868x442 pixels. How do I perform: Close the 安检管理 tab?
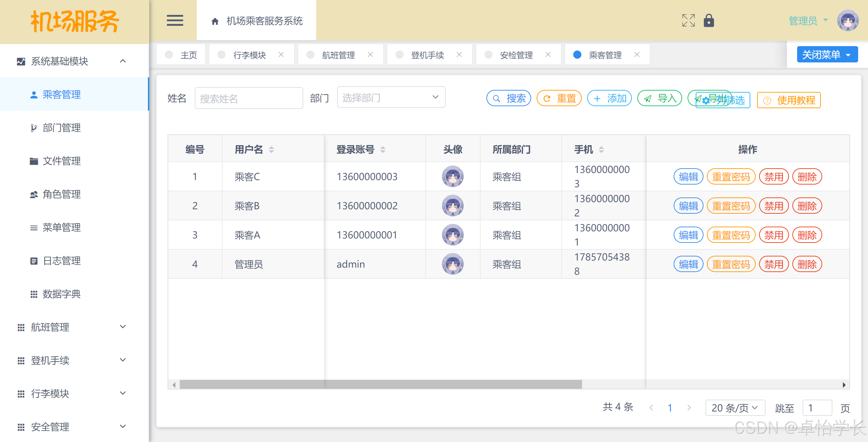pyautogui.click(x=548, y=54)
